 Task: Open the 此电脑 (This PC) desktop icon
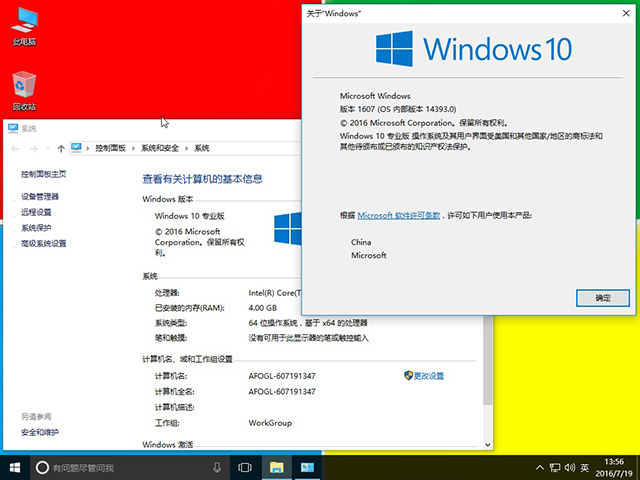[x=24, y=24]
